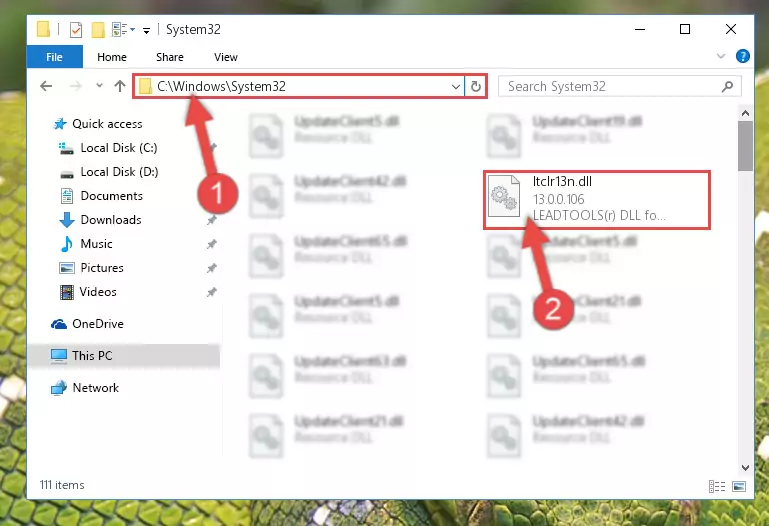The height and width of the screenshot is (526, 769).
Task: Open the Customize Quick Access Toolbar dropdown
Action: click(x=146, y=30)
